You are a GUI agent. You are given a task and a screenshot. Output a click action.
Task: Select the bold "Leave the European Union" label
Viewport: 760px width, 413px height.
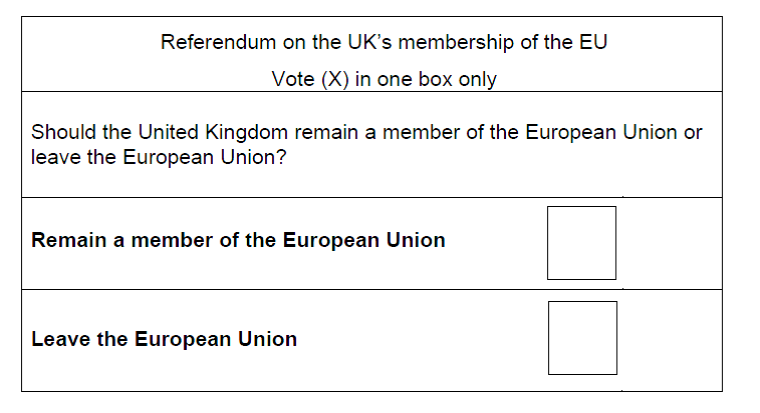tap(164, 339)
